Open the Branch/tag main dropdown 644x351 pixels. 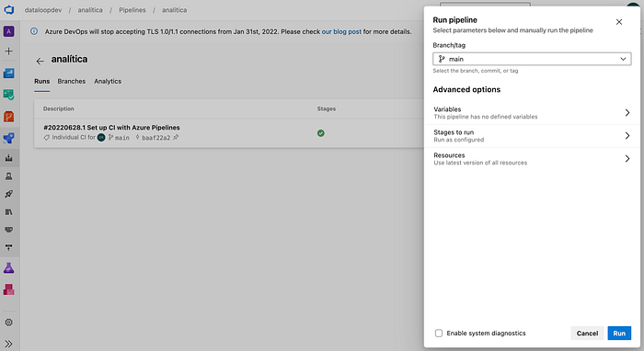coord(532,59)
